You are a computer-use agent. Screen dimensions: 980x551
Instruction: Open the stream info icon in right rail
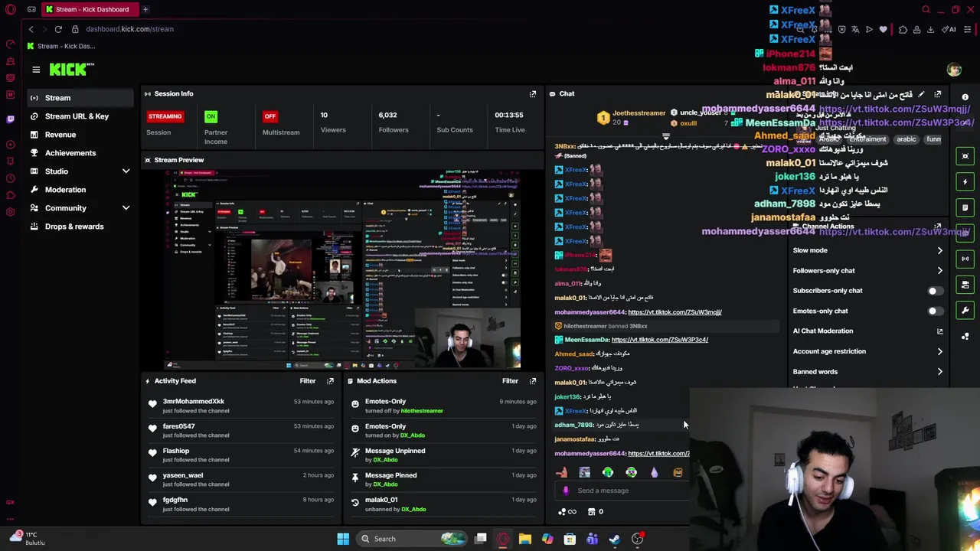(x=965, y=97)
